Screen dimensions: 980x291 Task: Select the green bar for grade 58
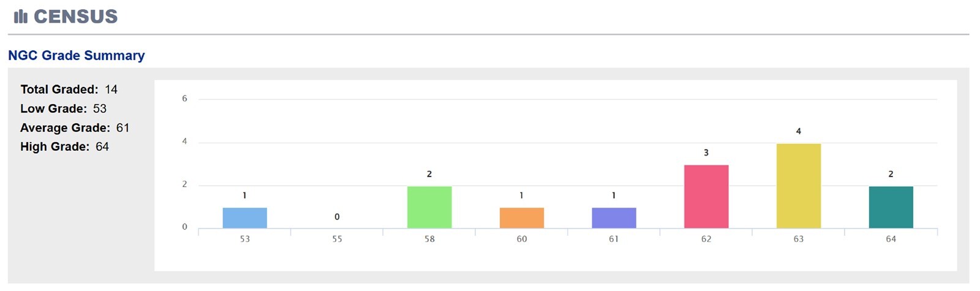429,207
